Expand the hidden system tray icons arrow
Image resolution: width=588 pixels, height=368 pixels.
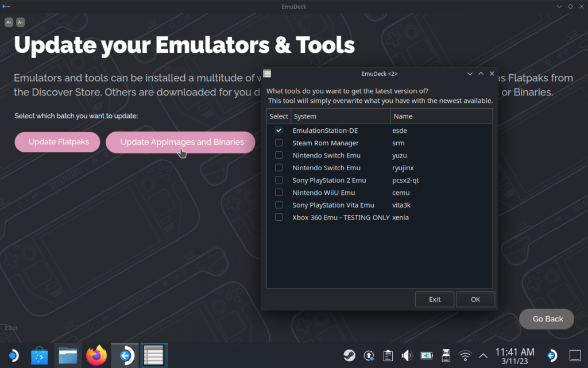483,355
